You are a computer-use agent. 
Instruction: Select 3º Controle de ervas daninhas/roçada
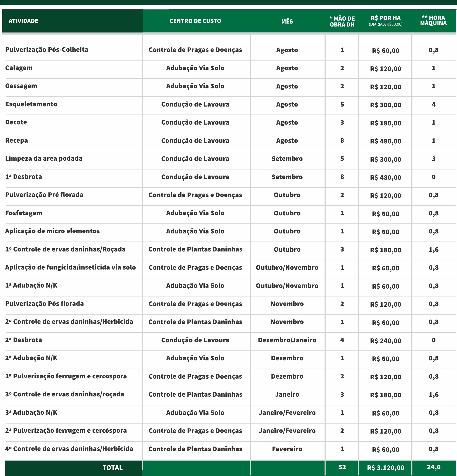point(64,394)
